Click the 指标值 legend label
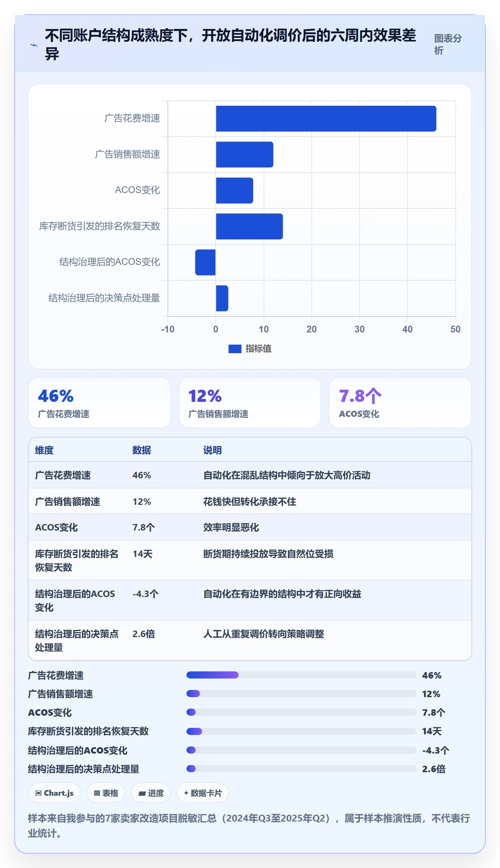 [x=258, y=349]
